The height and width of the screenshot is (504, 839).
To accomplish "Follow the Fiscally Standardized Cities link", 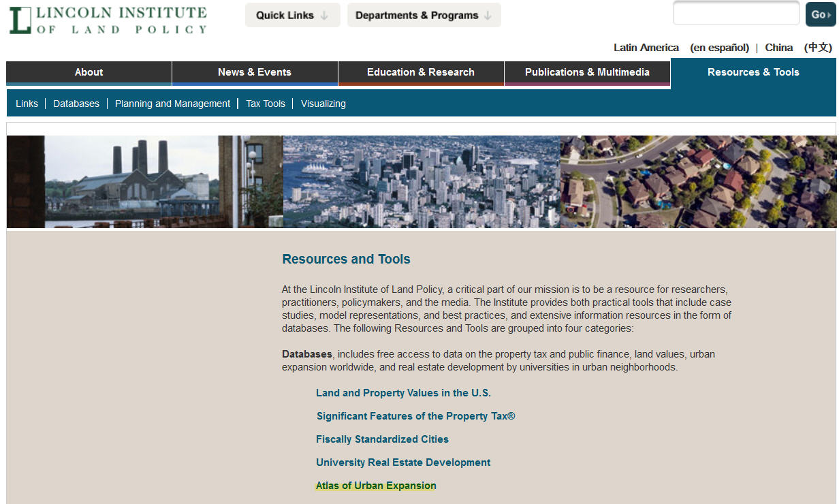I will tap(382, 439).
